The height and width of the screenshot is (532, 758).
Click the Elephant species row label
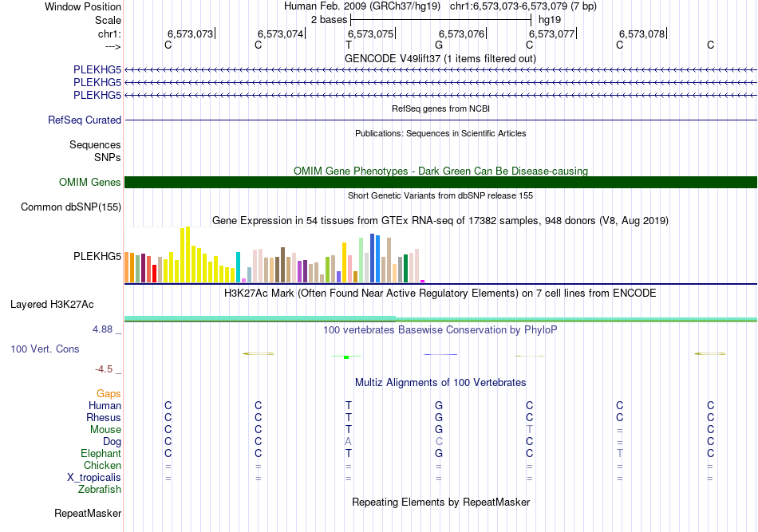pos(101,453)
